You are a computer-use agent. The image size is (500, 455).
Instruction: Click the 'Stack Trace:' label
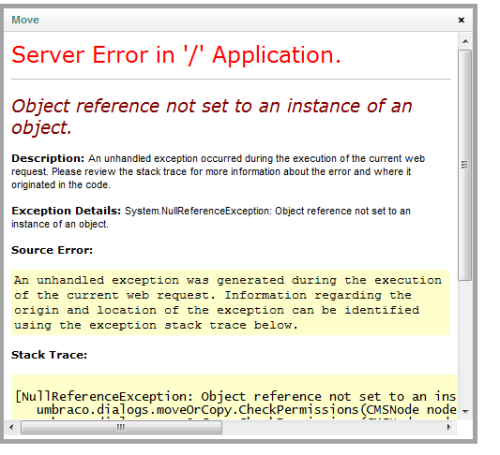coord(49,355)
